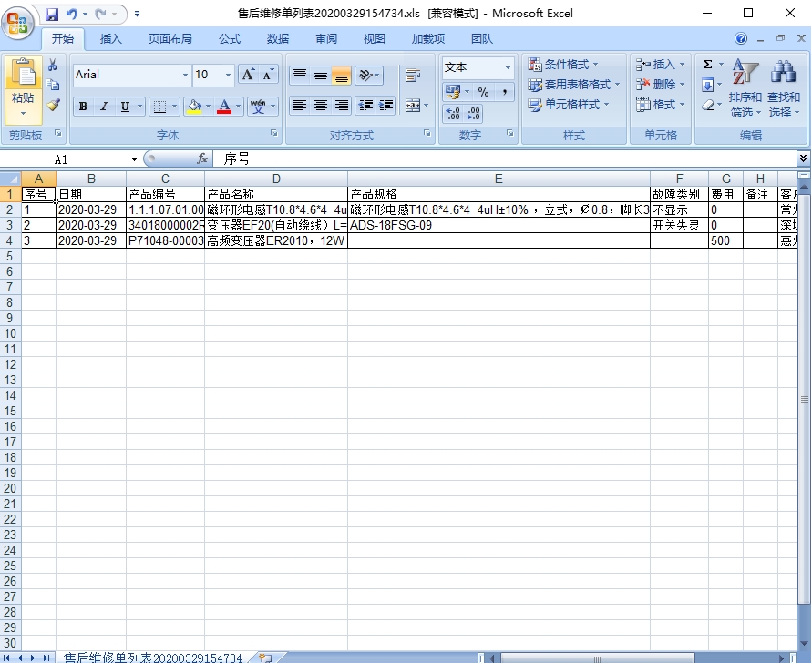This screenshot has height=663, width=812.
Task: Select the Format Painter brush
Action: pos(53,106)
